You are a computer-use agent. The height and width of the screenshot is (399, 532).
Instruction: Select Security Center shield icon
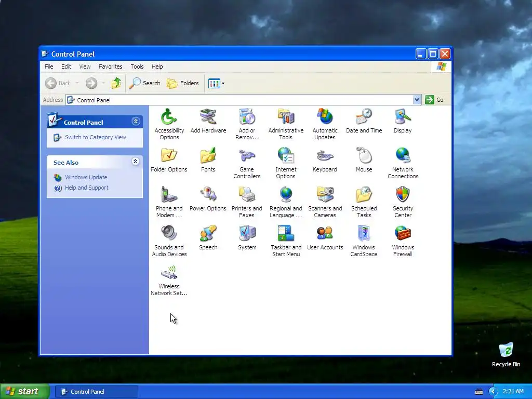tap(403, 202)
